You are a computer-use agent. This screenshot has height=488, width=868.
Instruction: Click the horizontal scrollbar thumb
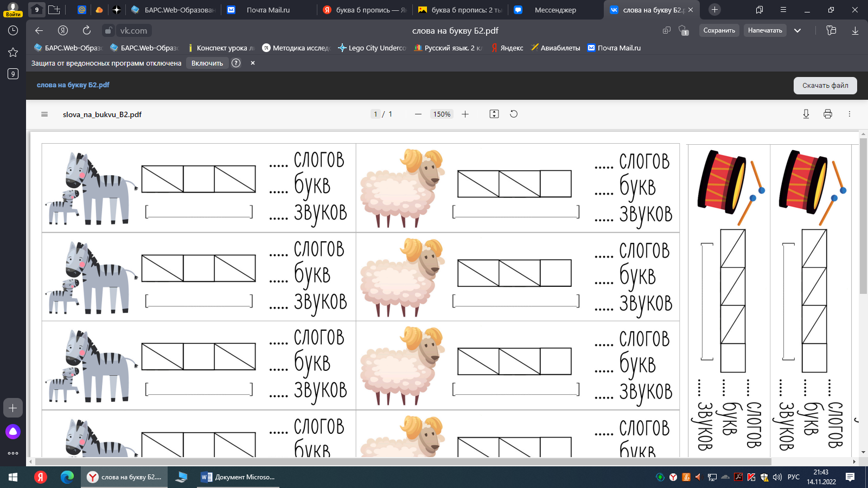(403, 462)
